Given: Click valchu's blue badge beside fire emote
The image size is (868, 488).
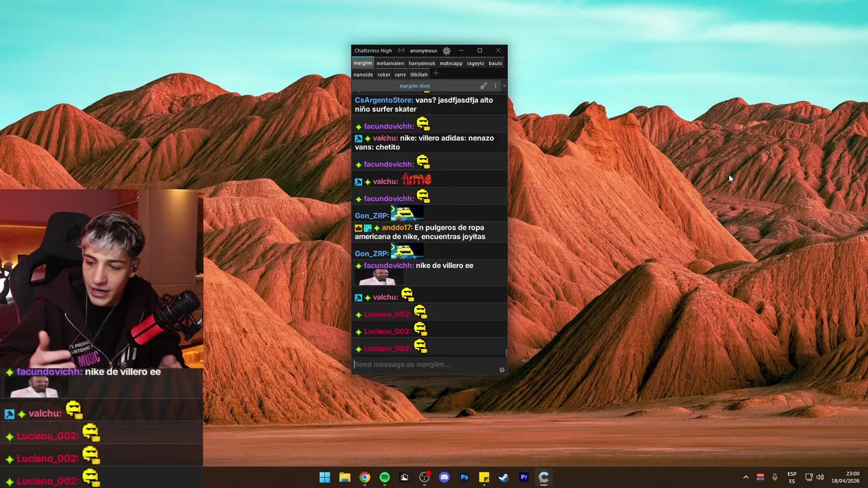Looking at the screenshot, I should (x=359, y=182).
